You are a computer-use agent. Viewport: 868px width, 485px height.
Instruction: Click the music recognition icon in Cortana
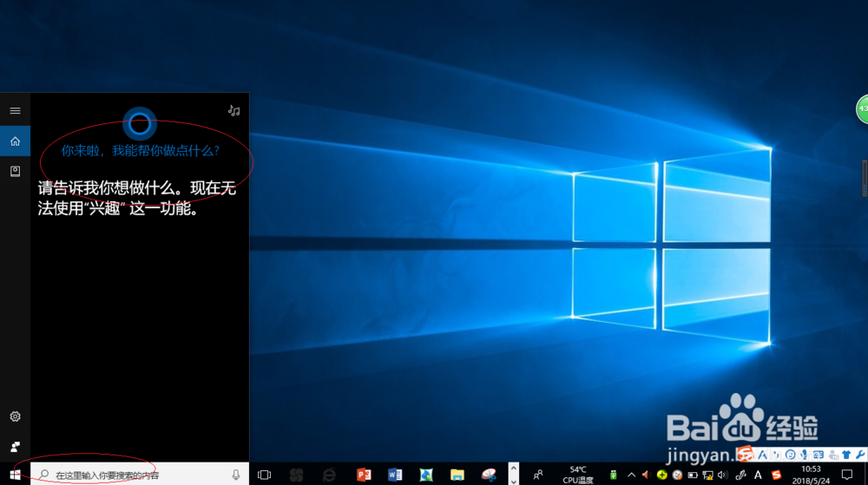(234, 110)
